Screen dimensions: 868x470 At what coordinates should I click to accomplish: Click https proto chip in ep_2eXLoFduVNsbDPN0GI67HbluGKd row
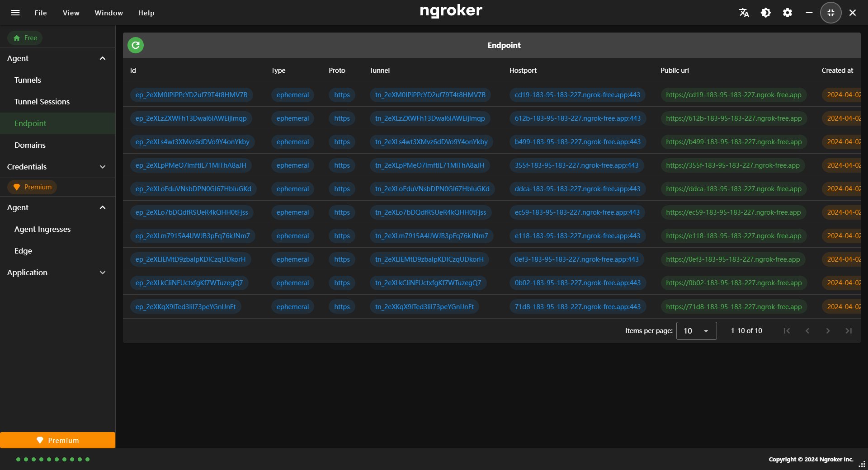342,189
